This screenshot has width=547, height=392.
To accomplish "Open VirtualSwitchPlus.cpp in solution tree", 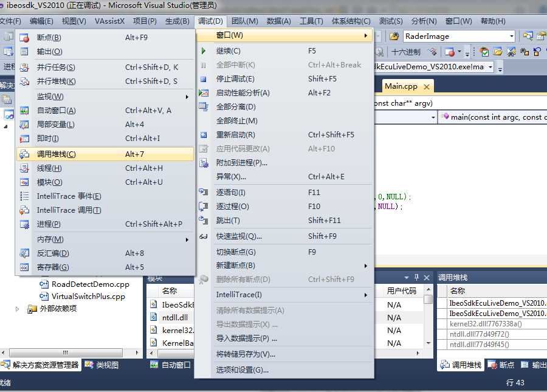I will click(x=88, y=297).
